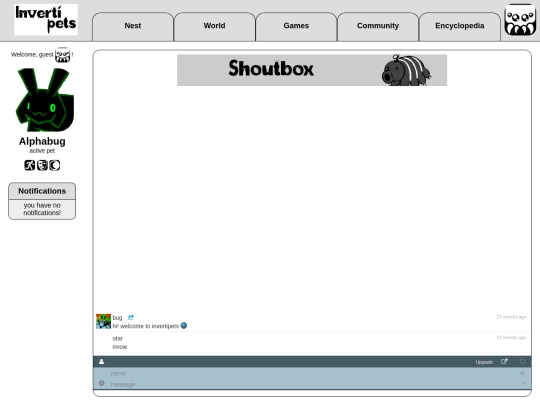This screenshot has width=540, height=405.
Task: Click bug's avatar in the shoutbox
Action: [x=103, y=321]
